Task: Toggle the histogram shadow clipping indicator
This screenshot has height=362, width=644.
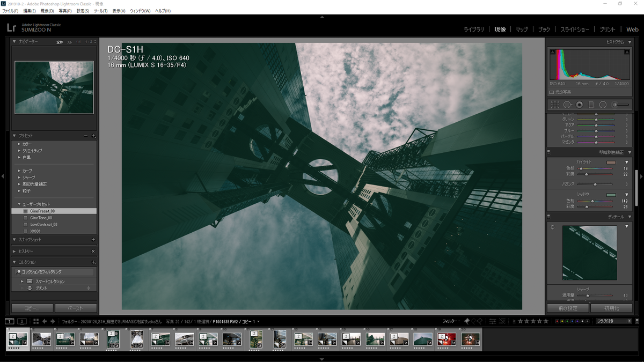Action: click(553, 52)
